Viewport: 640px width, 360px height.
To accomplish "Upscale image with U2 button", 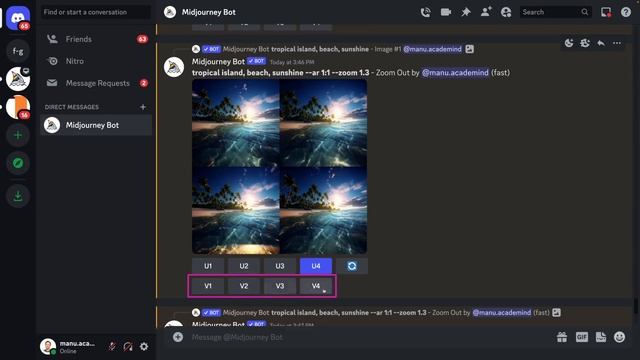I will 244,266.
